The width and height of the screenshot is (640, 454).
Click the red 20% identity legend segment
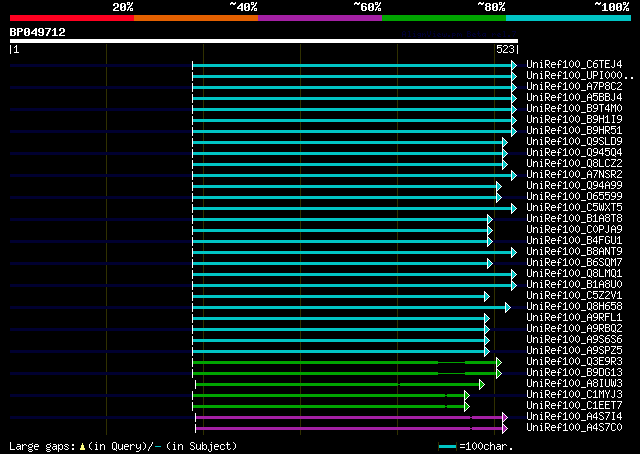pyautogui.click(x=72, y=18)
